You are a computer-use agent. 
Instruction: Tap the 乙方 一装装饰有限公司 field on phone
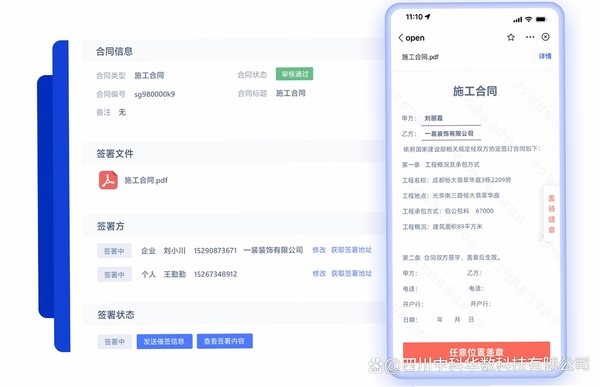(451, 134)
